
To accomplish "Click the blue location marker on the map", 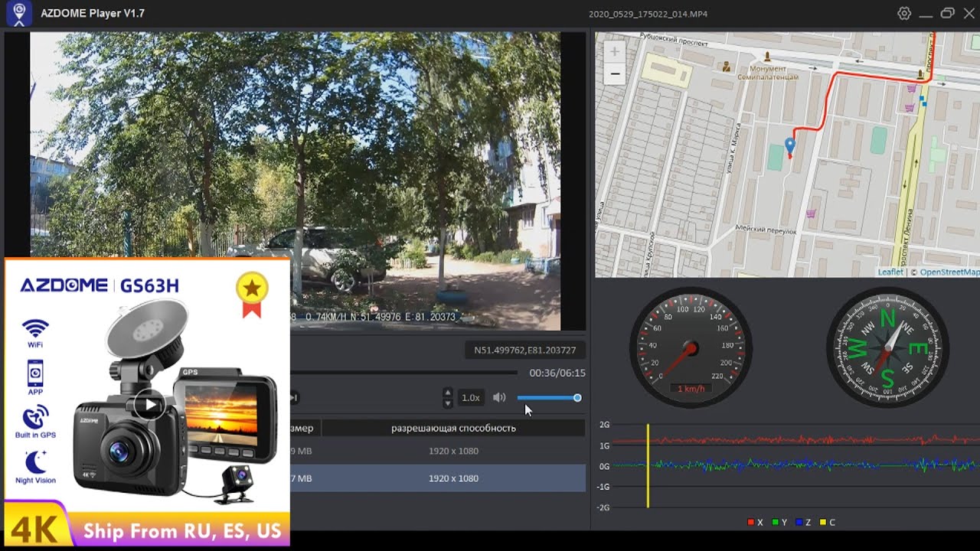I will [789, 146].
